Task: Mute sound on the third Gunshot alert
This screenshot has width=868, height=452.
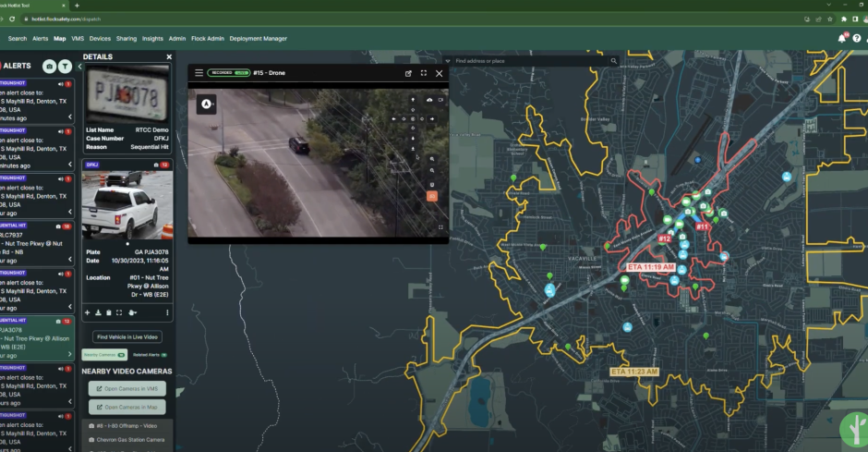Action: point(60,179)
